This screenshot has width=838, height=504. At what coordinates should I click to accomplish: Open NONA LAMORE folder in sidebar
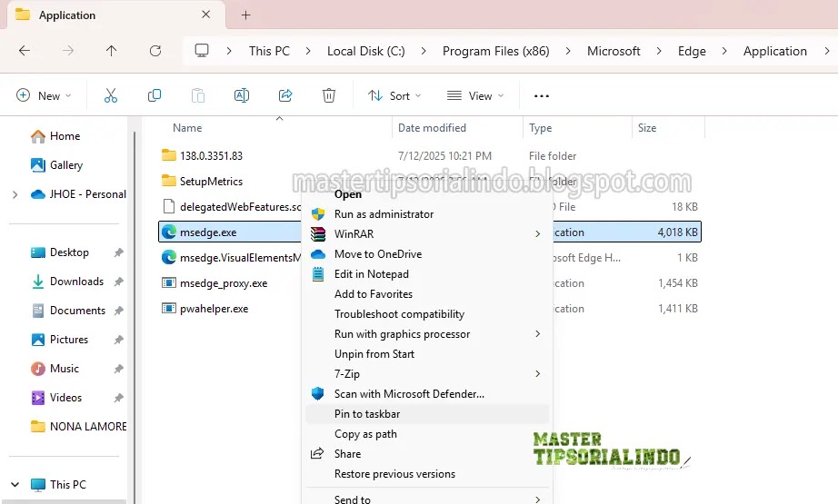pyautogui.click(x=78, y=427)
